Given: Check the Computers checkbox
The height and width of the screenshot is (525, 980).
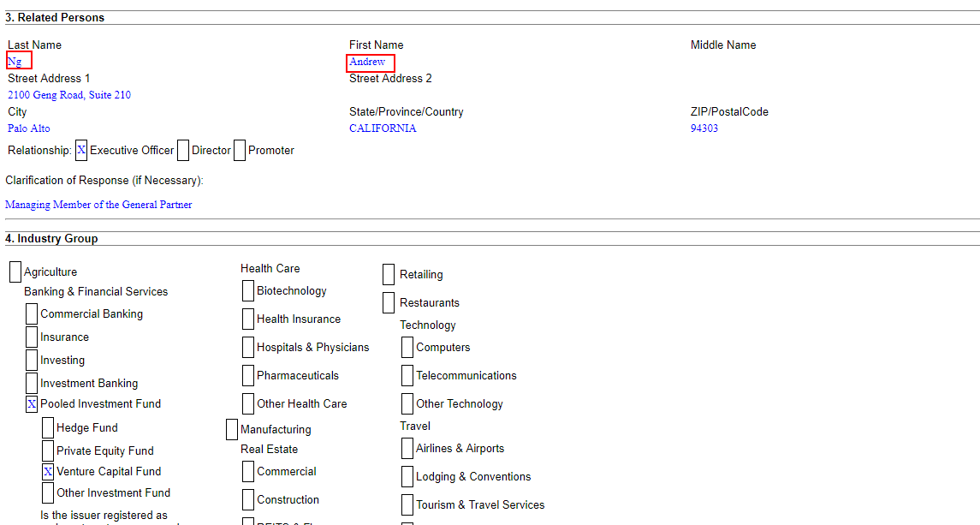Looking at the screenshot, I should tap(407, 348).
